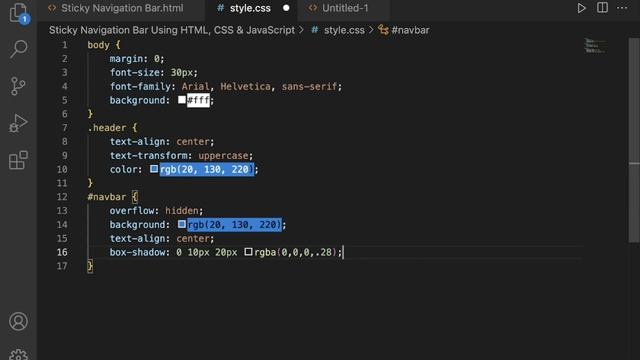Click line number 1 in gutter
Screen dimensions: 640x360
point(64,45)
